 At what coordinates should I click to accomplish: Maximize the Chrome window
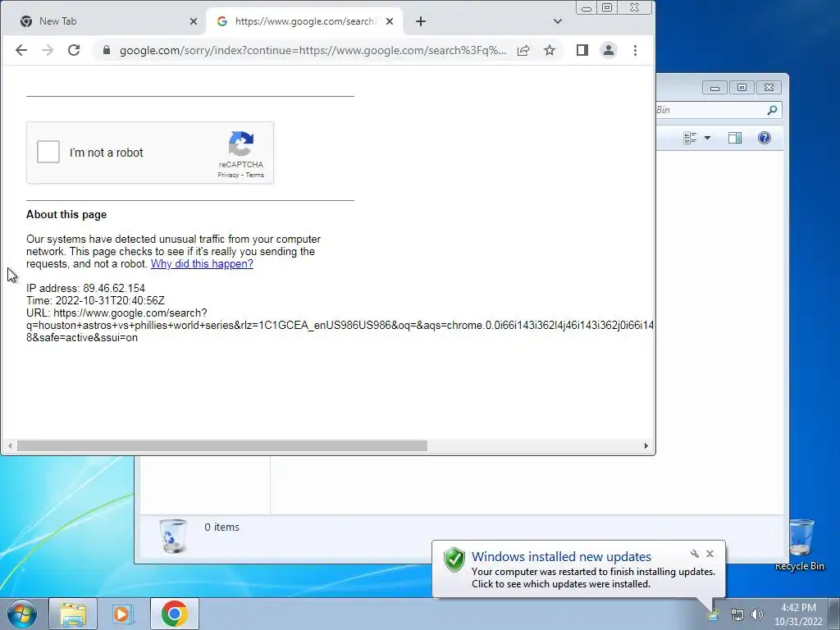click(607, 7)
